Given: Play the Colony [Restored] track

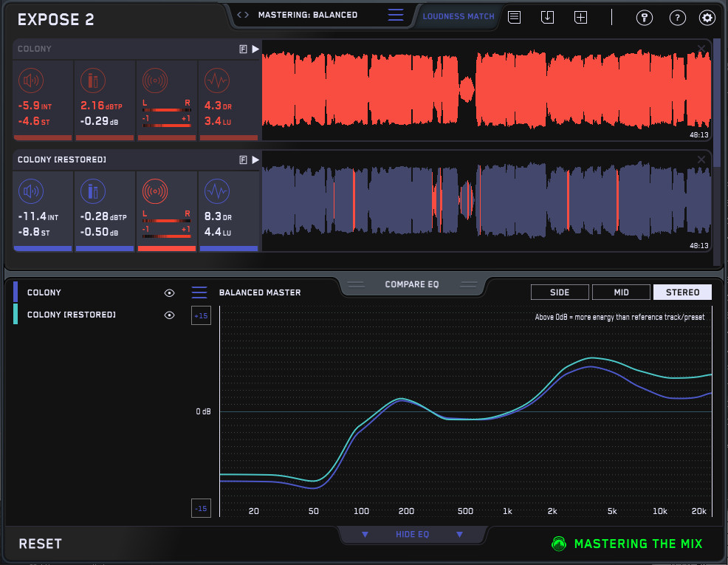Looking at the screenshot, I should tap(255, 160).
